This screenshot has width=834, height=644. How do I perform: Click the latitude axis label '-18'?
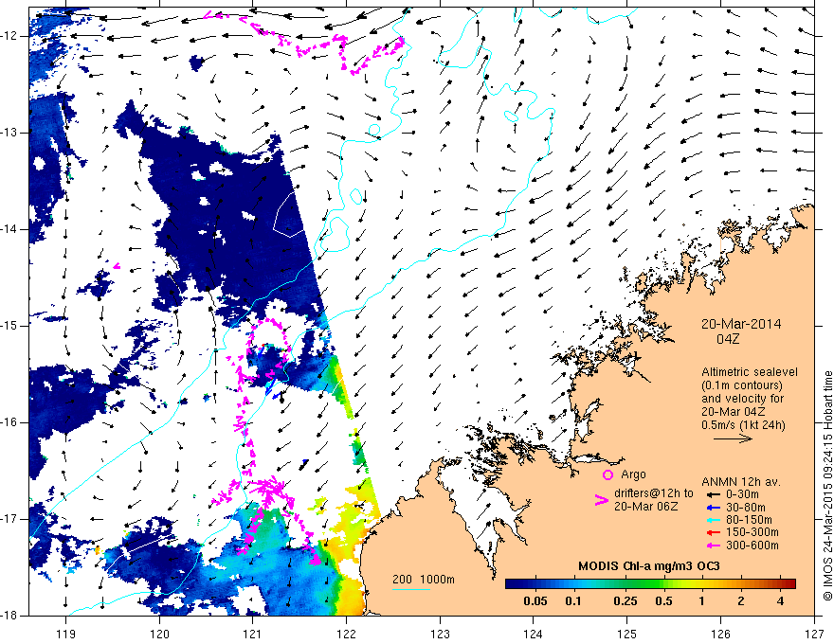(10, 616)
